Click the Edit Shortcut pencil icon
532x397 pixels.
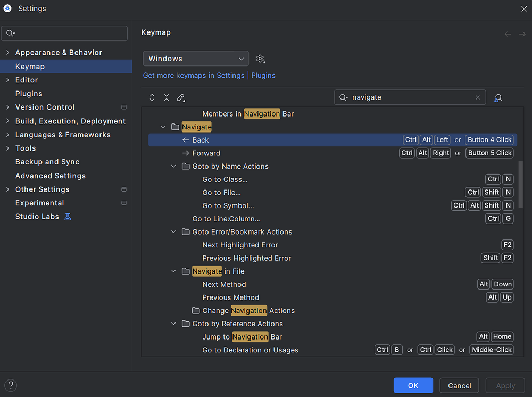(181, 98)
